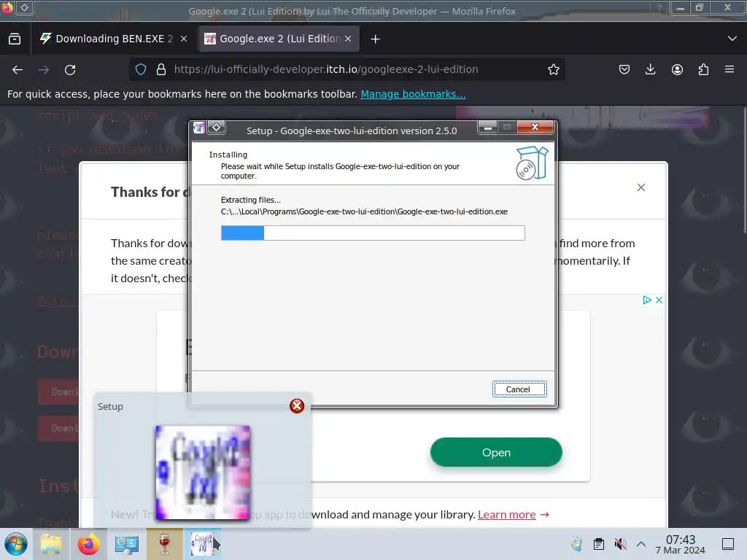Close the Setup installer window

point(535,127)
